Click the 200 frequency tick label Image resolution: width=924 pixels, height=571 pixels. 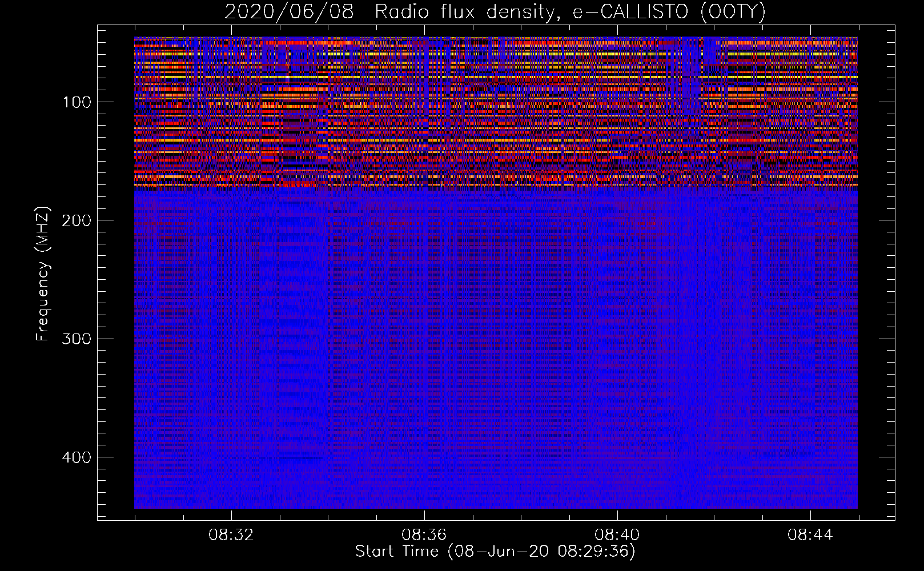[x=77, y=220]
